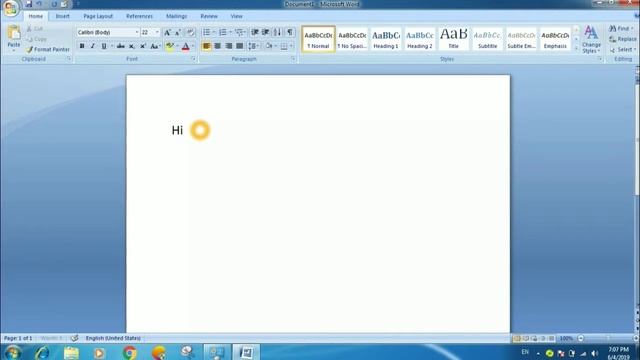Open Change Styles menu
640x360 pixels.
click(x=591, y=39)
